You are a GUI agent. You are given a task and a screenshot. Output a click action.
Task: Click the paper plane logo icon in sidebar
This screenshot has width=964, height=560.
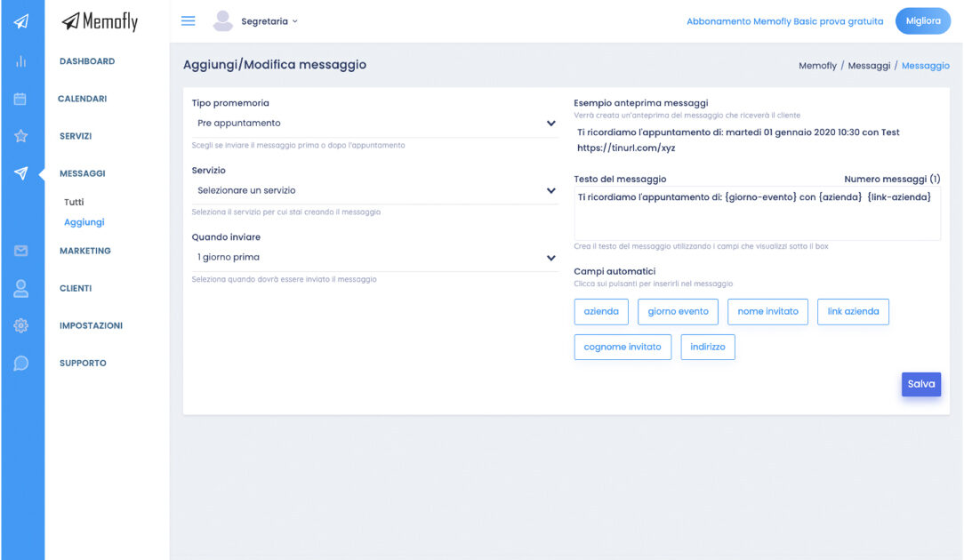coord(21,21)
